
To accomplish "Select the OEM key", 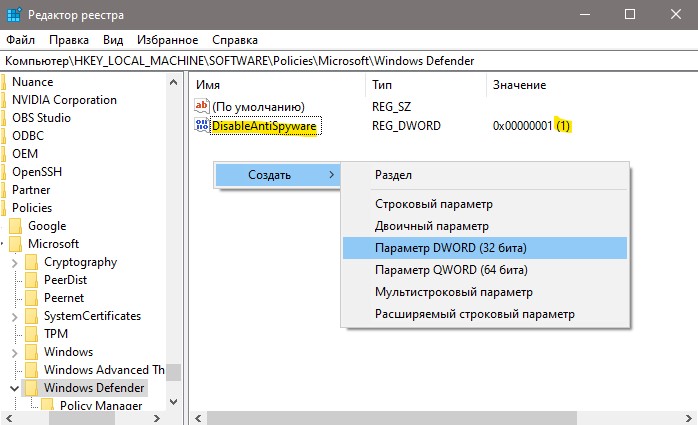I will click(x=25, y=154).
